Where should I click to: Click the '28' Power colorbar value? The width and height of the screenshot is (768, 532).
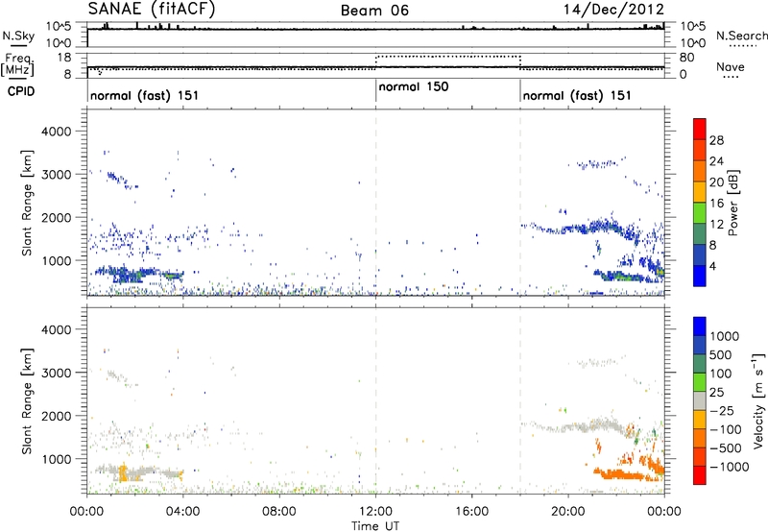tap(716, 140)
